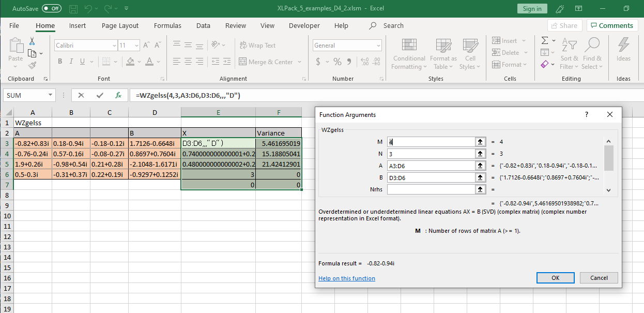
Task: Open the File menu tab
Action: 14,25
